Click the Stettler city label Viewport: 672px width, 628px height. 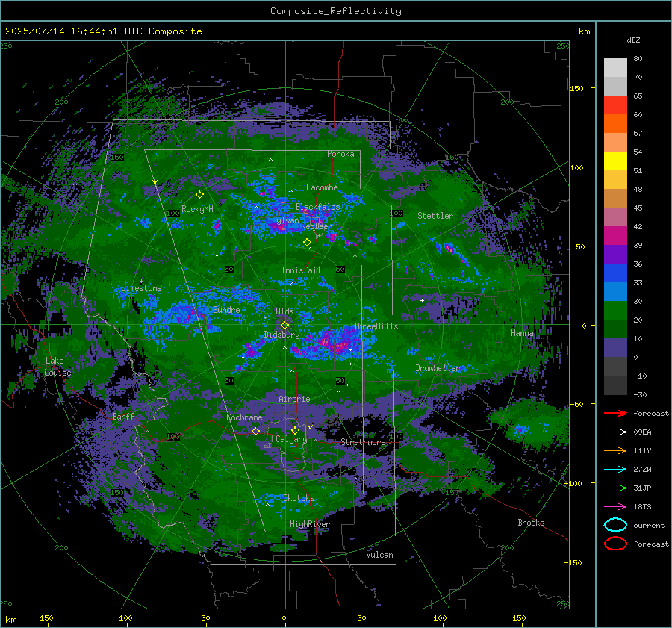pos(435,216)
